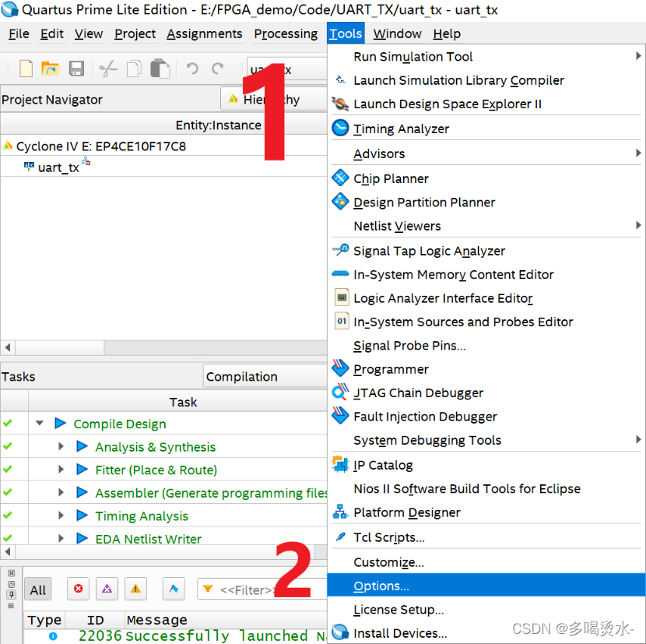Expand the Fitter (Place & Route) task

[61, 470]
